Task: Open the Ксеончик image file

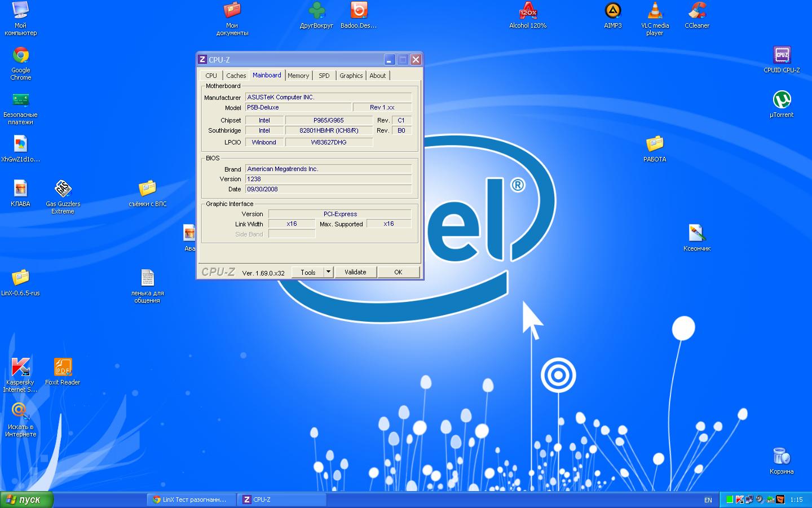Action: [697, 238]
